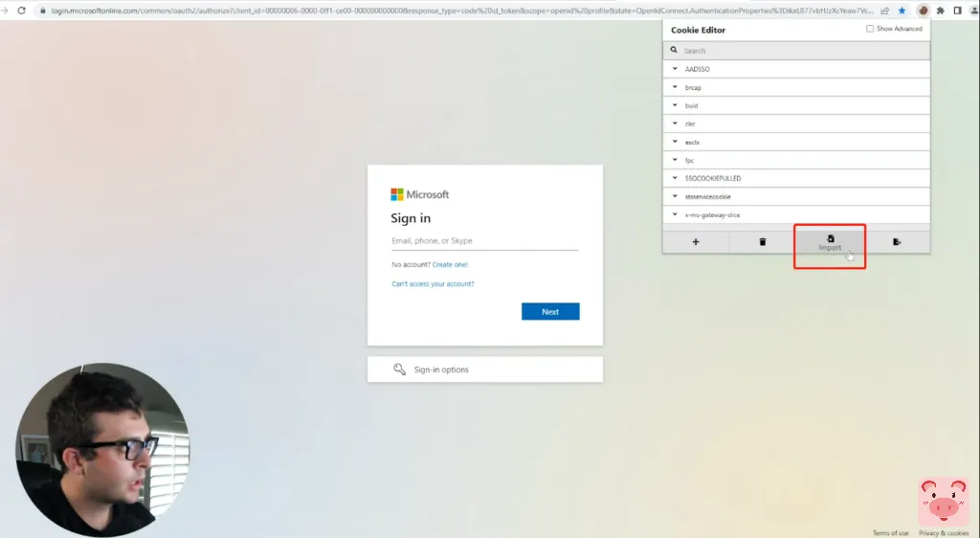Reload the login page

[x=21, y=11]
